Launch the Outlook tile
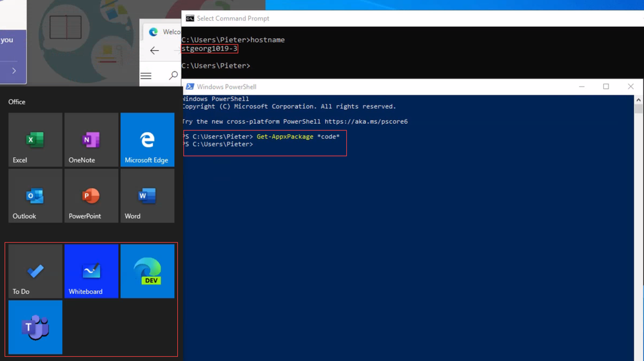This screenshot has height=361, width=644. (x=35, y=196)
